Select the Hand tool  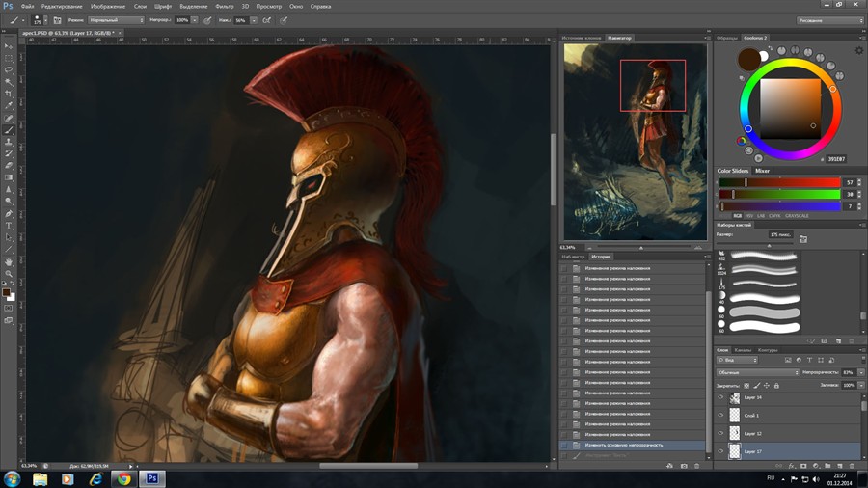pos(10,261)
